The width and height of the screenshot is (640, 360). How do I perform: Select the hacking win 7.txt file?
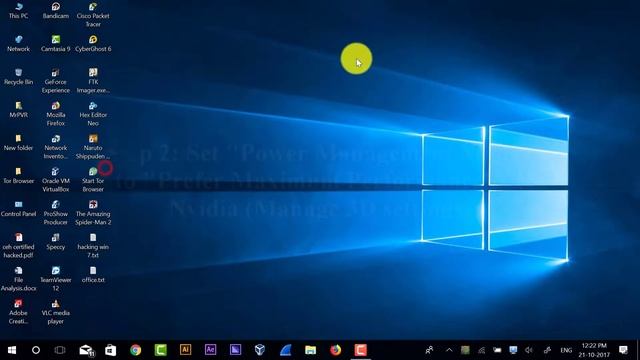click(x=93, y=246)
